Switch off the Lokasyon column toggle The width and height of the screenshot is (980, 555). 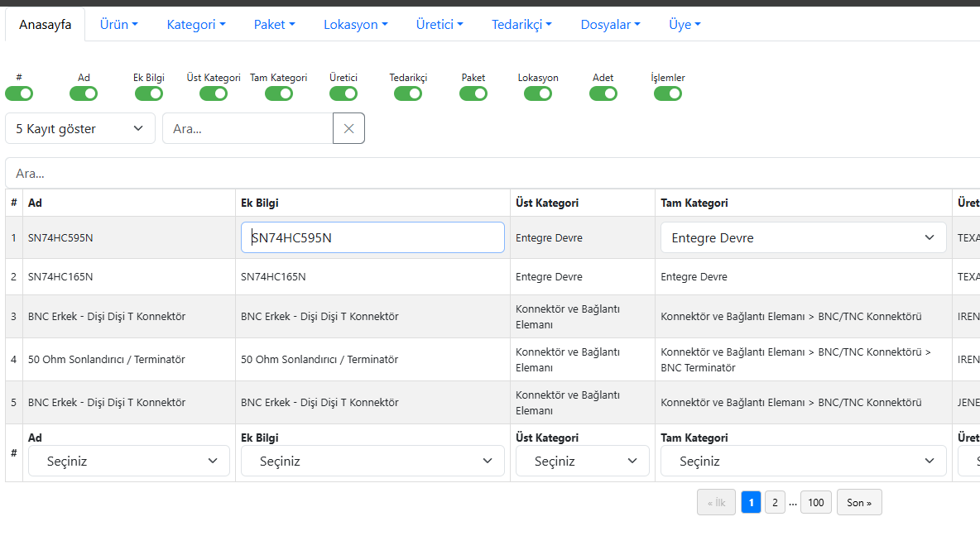pos(538,93)
